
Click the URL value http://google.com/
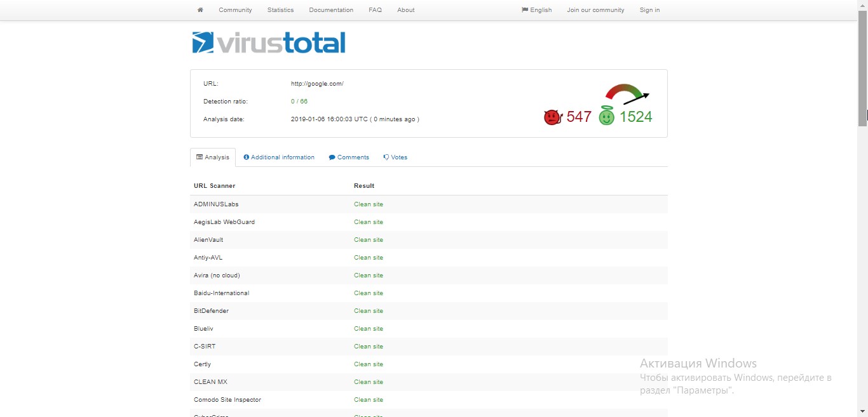pyautogui.click(x=317, y=84)
